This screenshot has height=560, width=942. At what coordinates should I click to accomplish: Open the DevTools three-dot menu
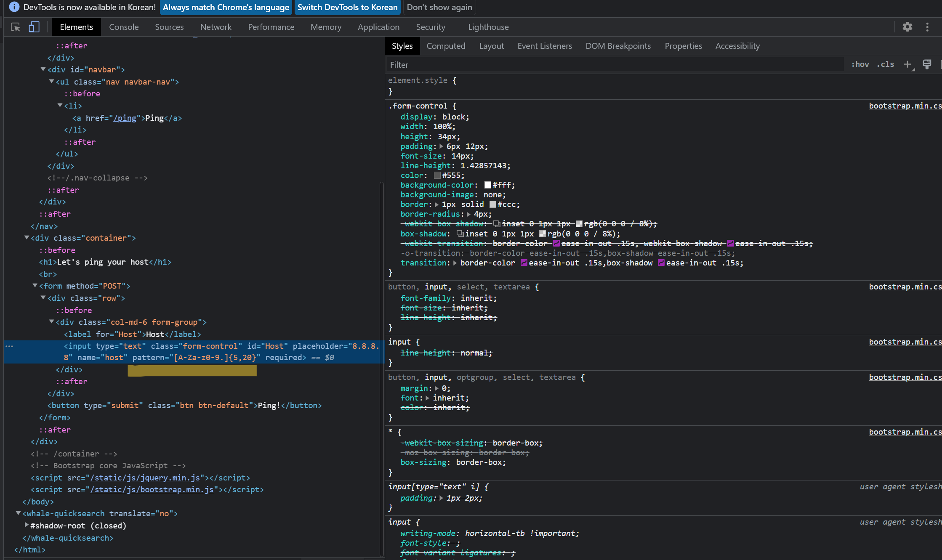click(927, 27)
